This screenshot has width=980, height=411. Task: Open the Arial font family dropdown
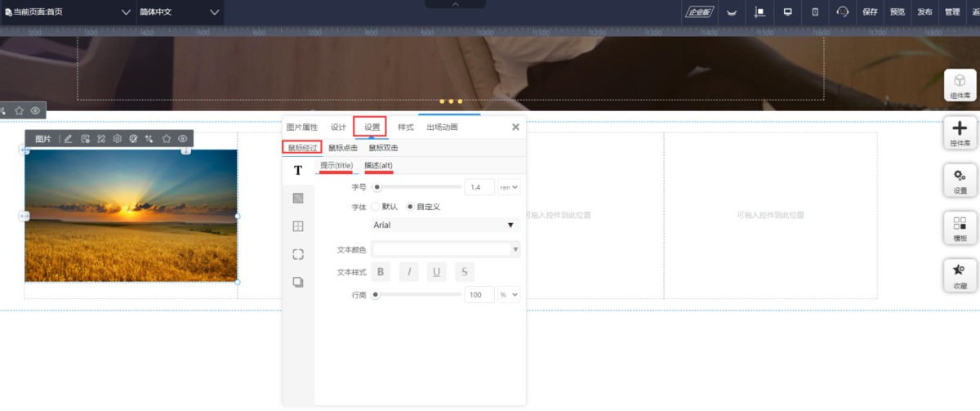(x=445, y=225)
